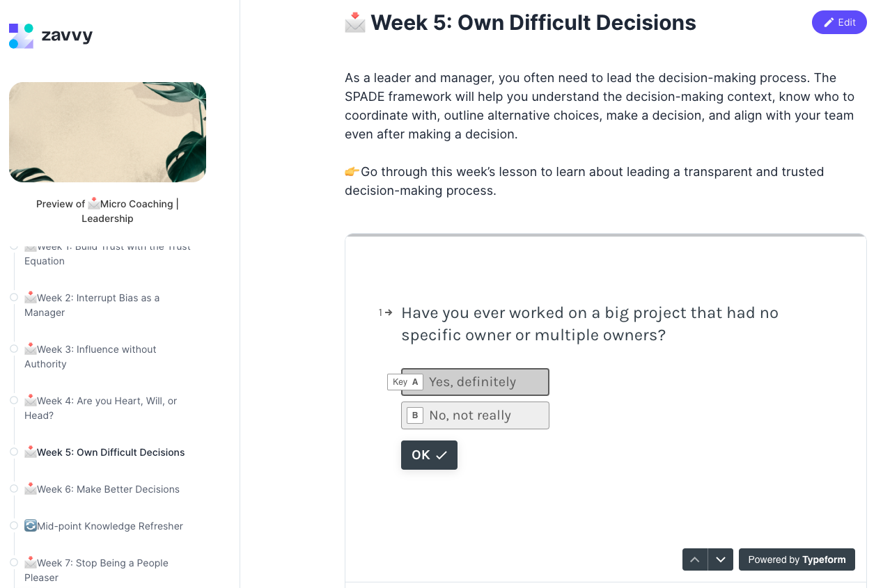
Task: Click the envelope icon beside Week 4 in sidebar
Action: coord(31,400)
